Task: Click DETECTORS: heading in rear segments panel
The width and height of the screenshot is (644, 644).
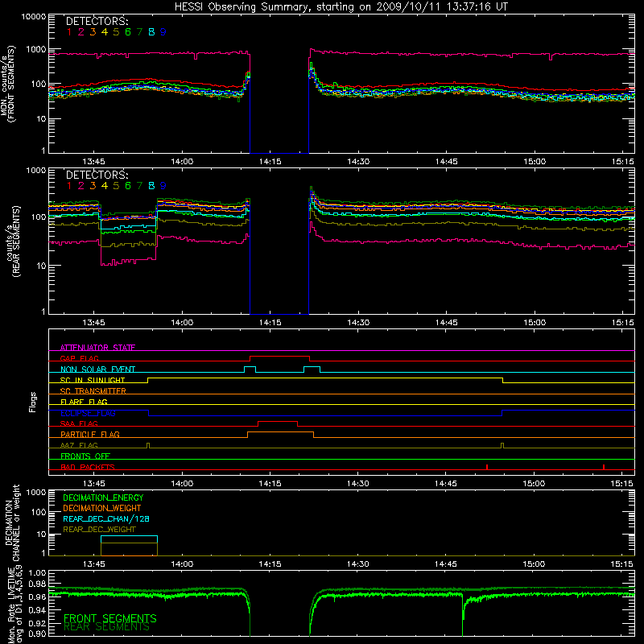Action: point(97,175)
